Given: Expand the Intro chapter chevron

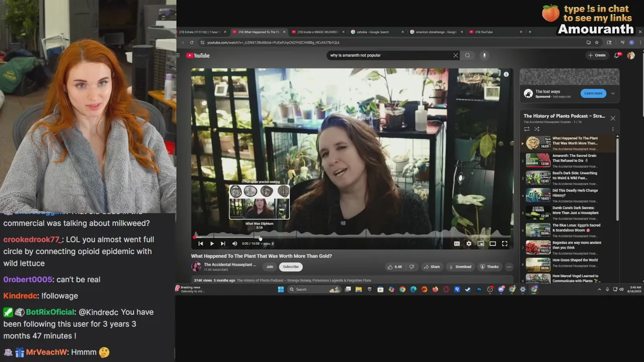Looking at the screenshot, I should click(273, 243).
